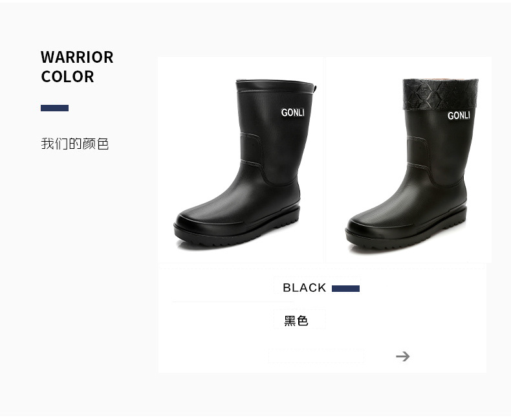Click the treaded sole of the left boot
Viewport: 511px width, 420px height.
[x=236, y=233]
